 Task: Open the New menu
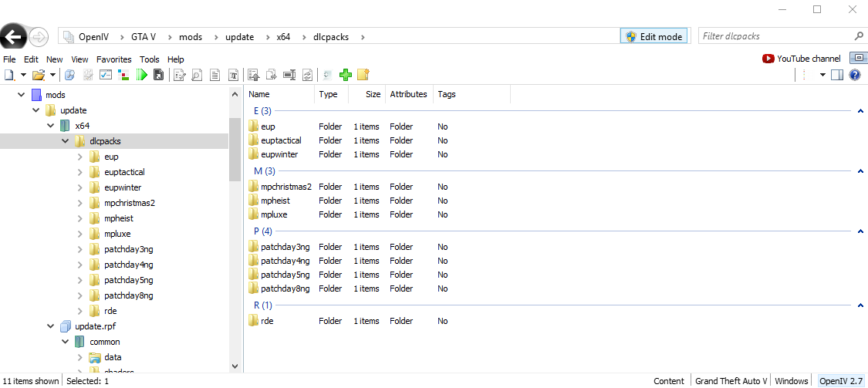(x=55, y=59)
